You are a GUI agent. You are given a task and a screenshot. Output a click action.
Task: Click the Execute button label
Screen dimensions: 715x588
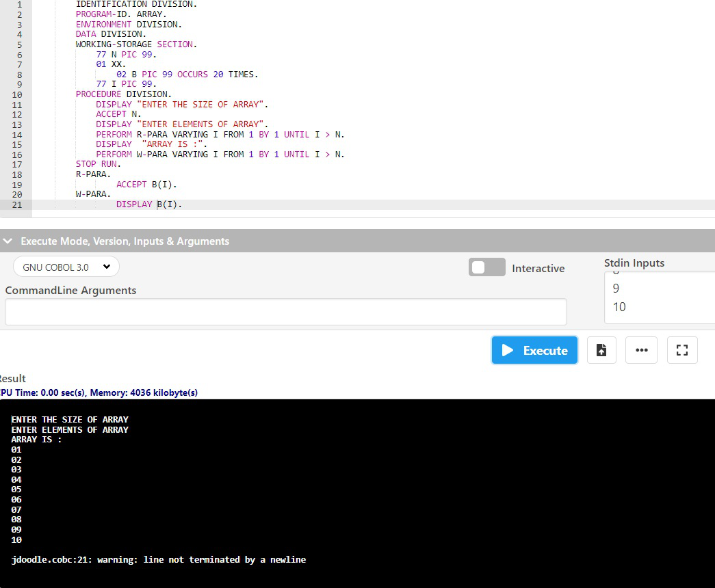[x=545, y=351]
